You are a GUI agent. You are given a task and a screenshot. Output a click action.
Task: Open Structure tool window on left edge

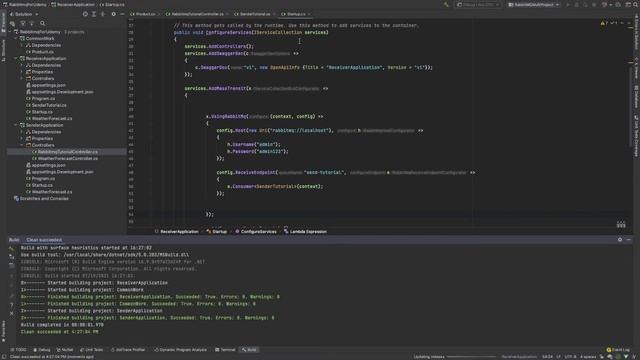(x=3, y=51)
